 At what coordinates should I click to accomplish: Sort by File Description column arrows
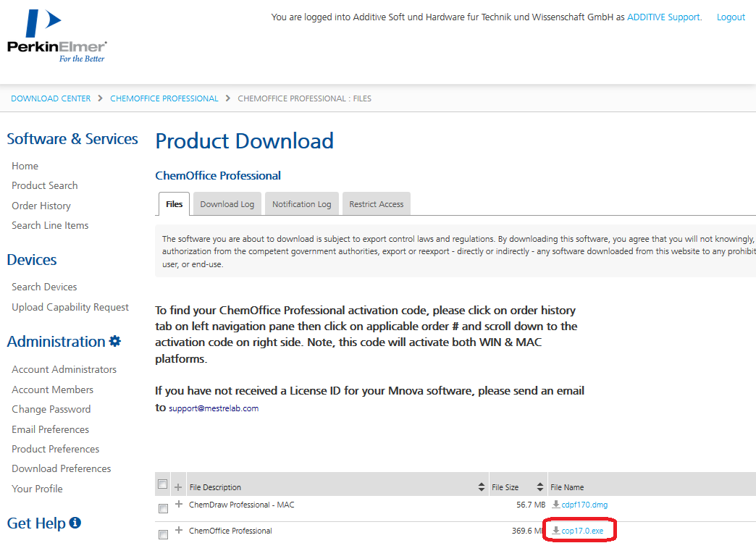[x=481, y=487]
